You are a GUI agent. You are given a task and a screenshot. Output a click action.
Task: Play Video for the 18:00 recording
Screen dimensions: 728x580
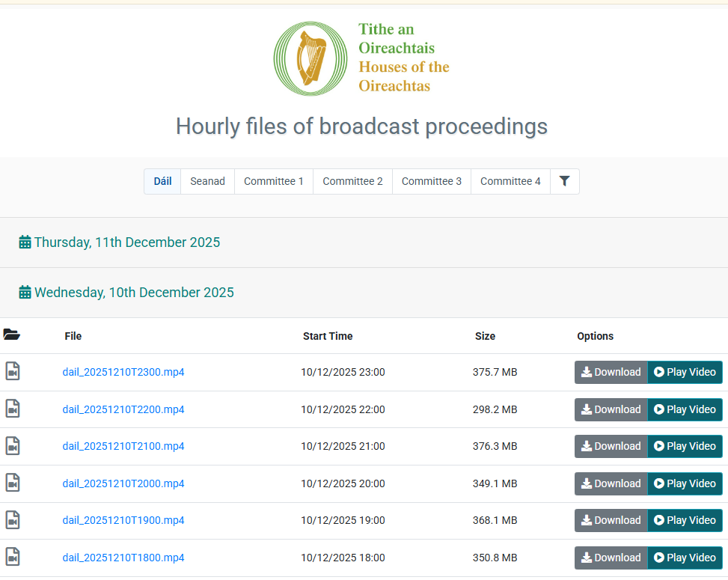(x=685, y=558)
